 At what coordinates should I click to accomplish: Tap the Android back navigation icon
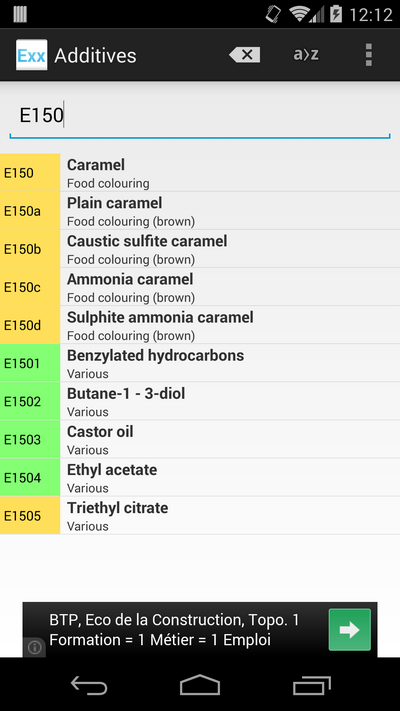89,685
